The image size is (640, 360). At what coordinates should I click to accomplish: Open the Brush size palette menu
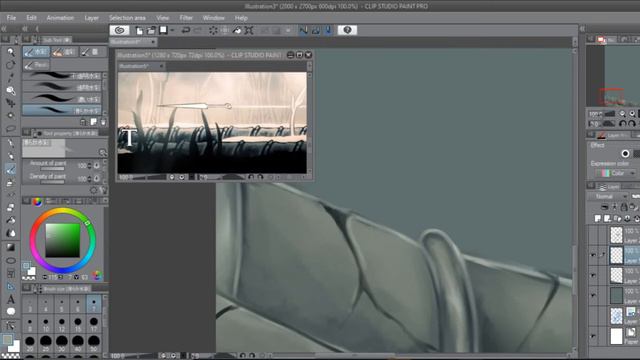26,288
